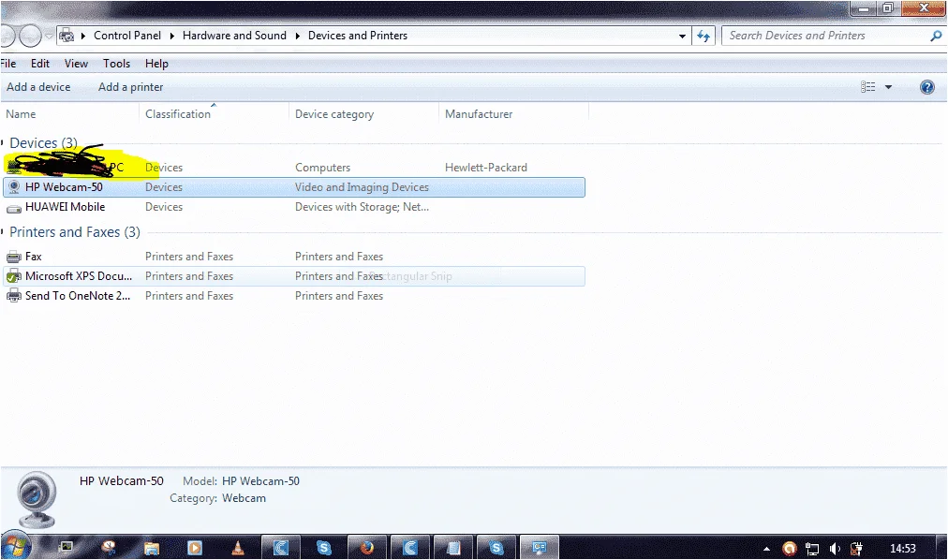
Task: Open the View menu
Action: 76,64
